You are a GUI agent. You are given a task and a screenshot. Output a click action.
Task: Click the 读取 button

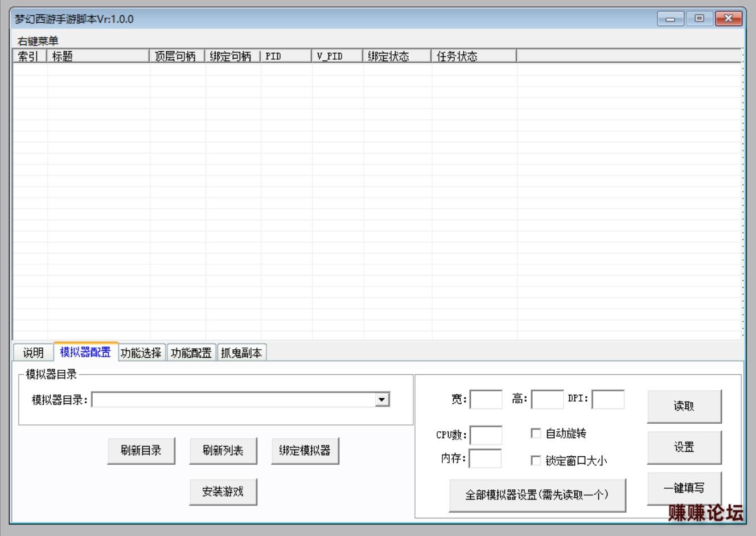point(684,406)
